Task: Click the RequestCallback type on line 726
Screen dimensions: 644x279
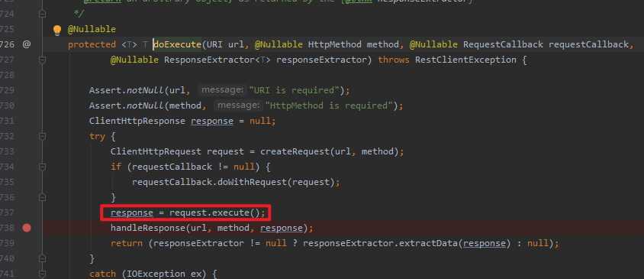Action: click(x=503, y=44)
